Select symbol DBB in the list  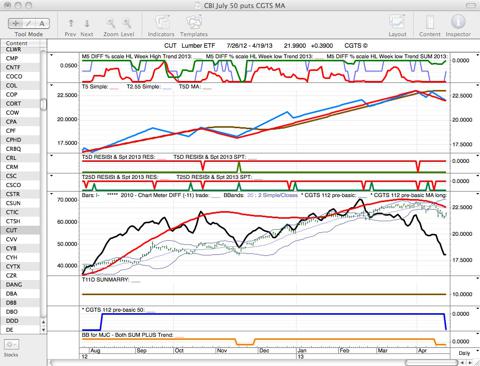tap(20, 303)
